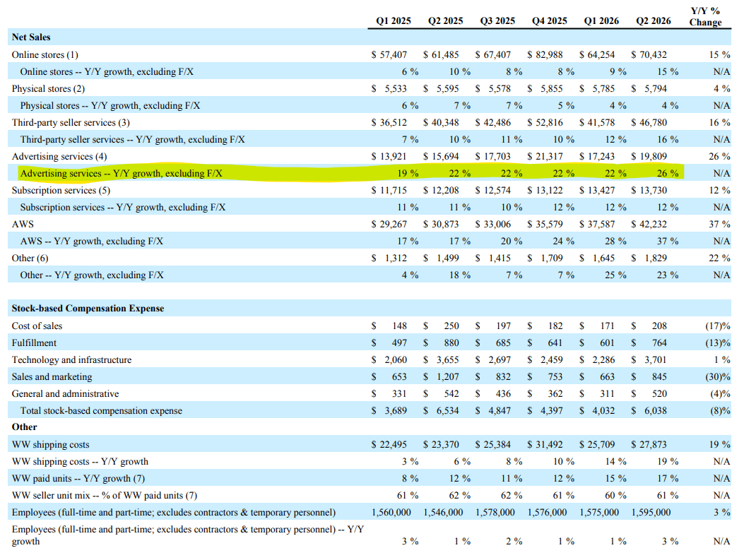This screenshot has height=560, width=744.
Task: Select Technology and infrastructure row label
Action: [x=71, y=360]
